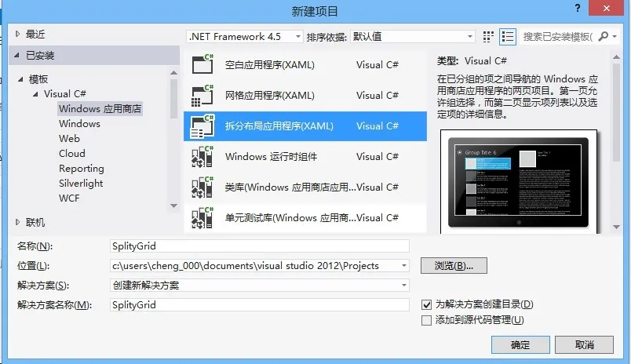Select 网格应用程序(XAML) template name
Viewport: 631px width, 364px height.
[270, 96]
